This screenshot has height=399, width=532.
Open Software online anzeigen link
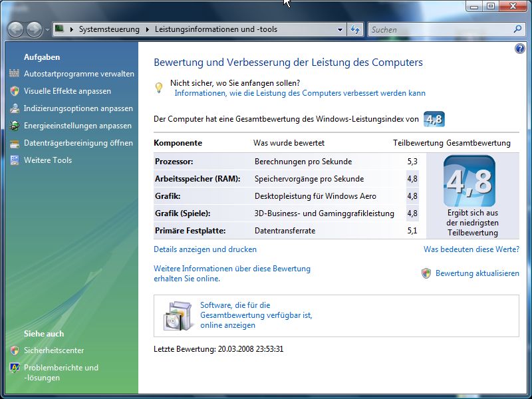pos(256,315)
